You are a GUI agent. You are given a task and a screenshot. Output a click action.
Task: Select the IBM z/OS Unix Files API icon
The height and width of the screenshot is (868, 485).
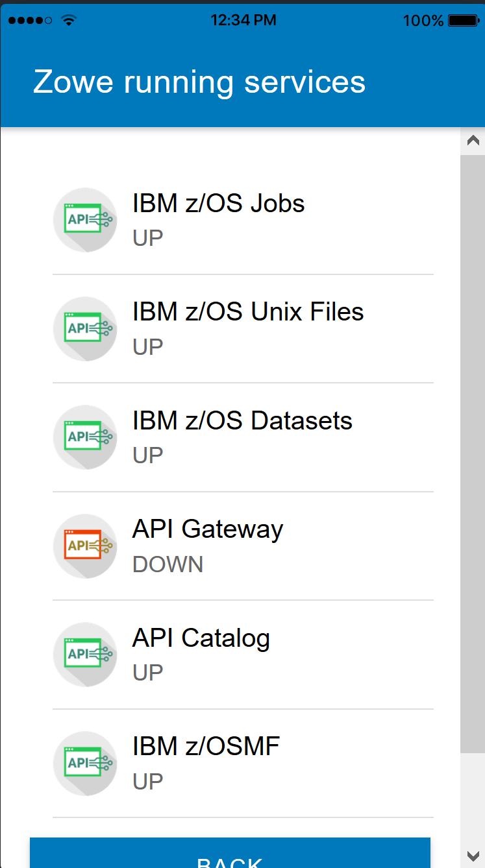tap(85, 329)
